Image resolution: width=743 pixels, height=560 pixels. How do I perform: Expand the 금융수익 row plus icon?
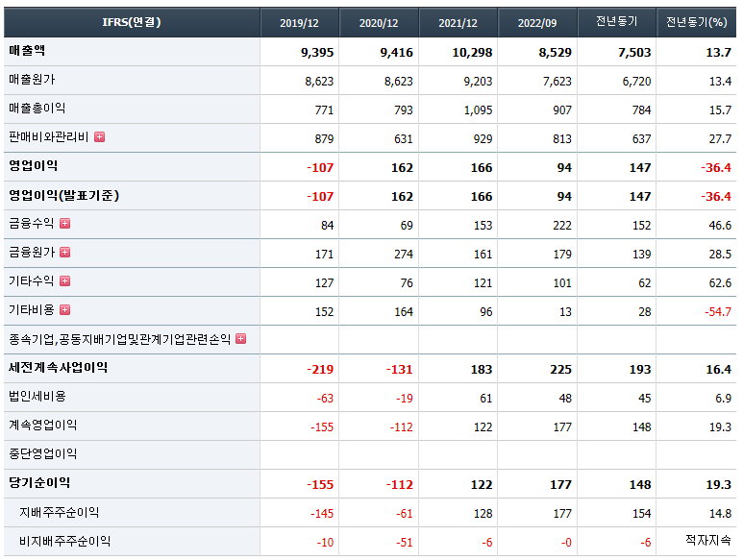click(x=65, y=224)
